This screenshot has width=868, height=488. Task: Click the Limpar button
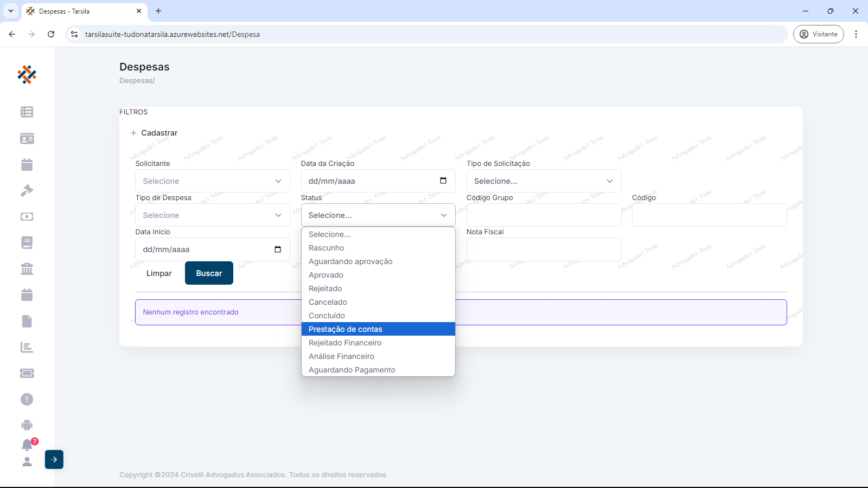click(x=159, y=273)
